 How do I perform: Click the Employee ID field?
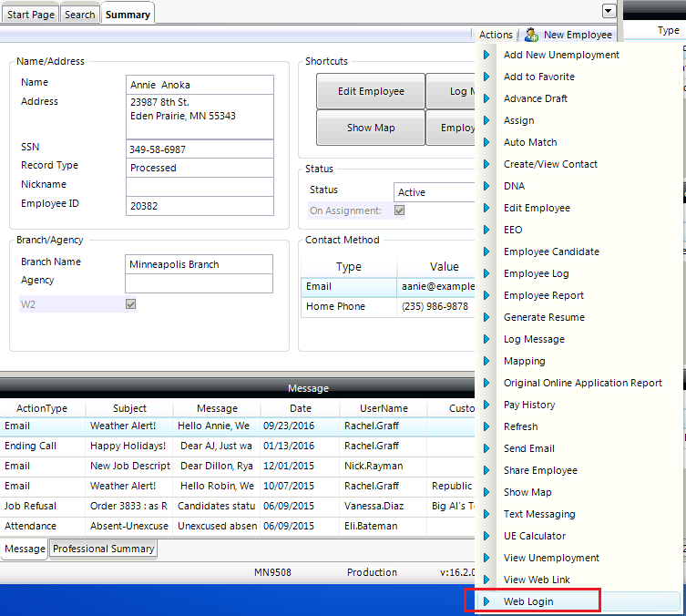200,206
